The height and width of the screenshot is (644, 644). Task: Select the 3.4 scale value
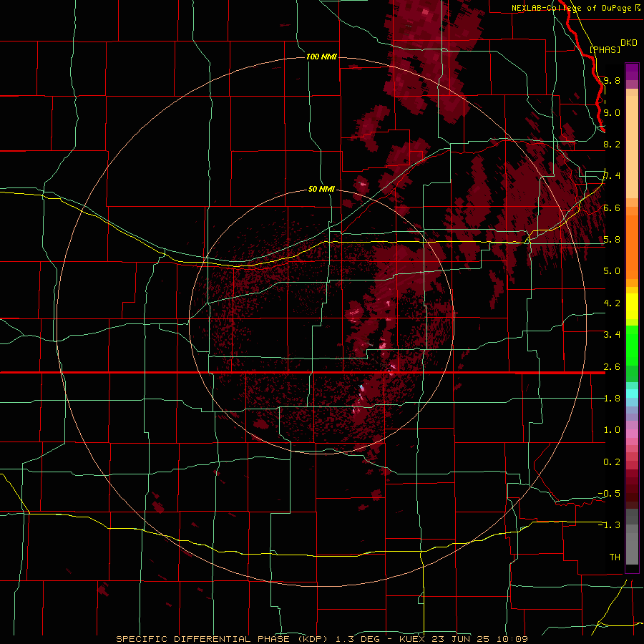(x=612, y=335)
